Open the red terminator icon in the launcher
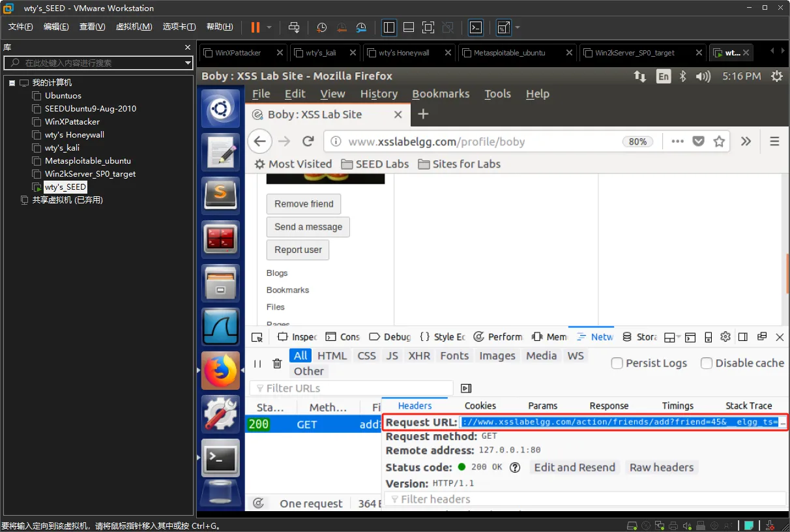The height and width of the screenshot is (532, 790). (221, 239)
